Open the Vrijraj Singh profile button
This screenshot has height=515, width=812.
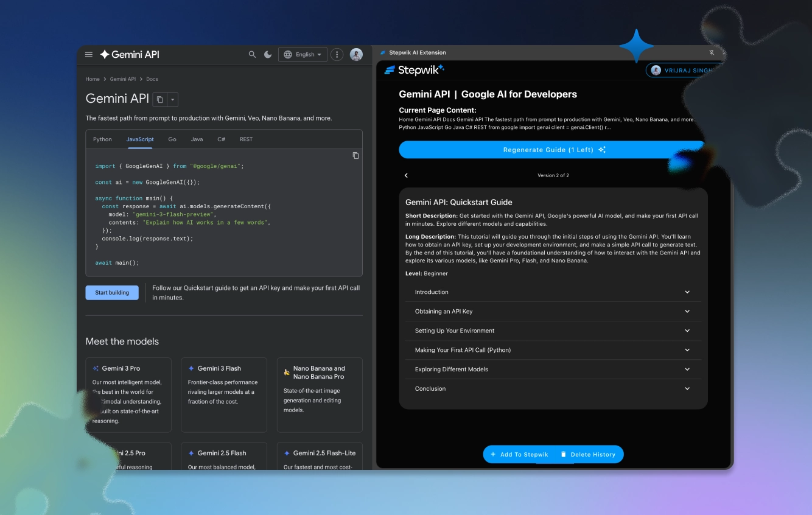684,71
